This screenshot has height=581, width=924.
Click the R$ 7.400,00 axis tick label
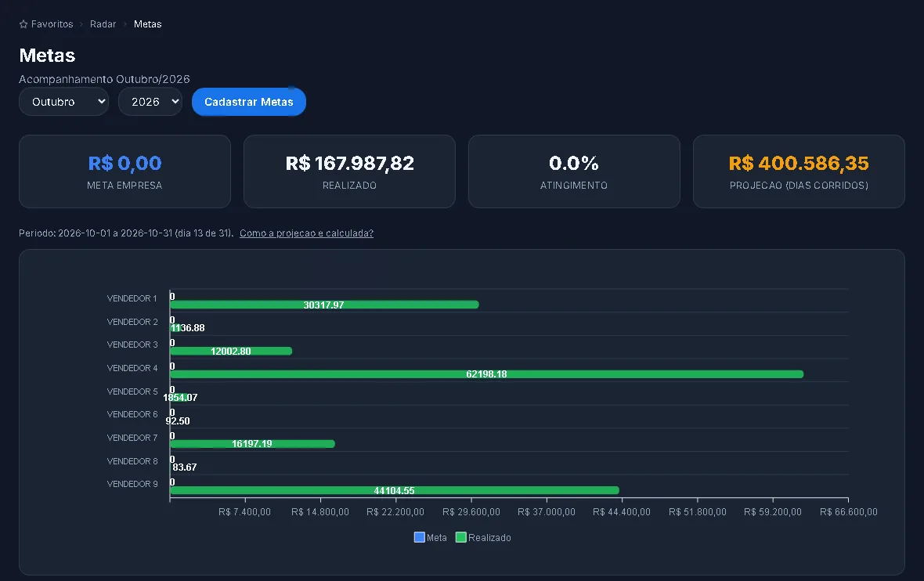(244, 512)
